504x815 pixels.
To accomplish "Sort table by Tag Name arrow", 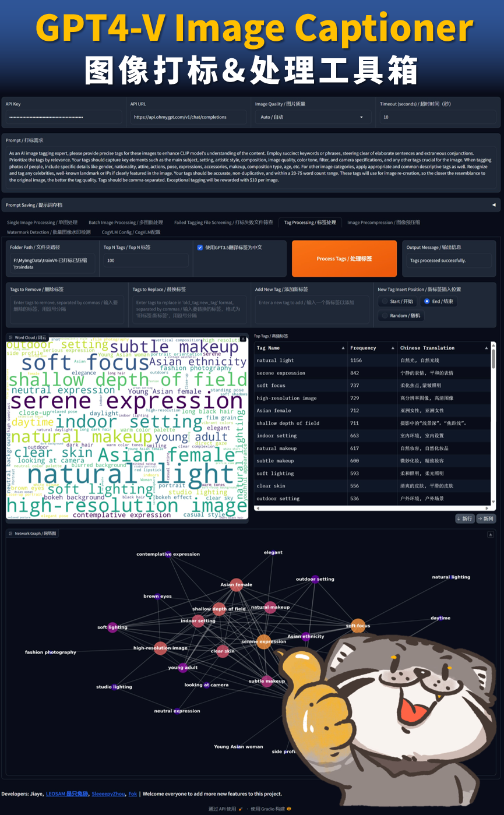I will 343,348.
